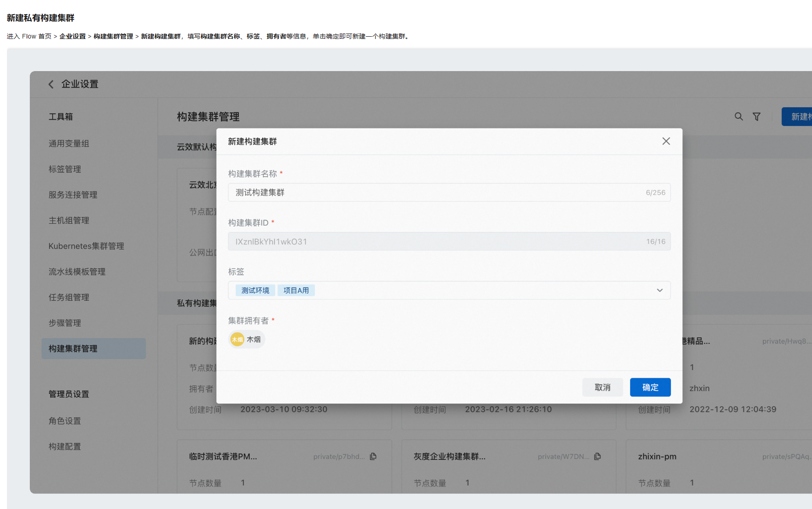Click the 管理员设置 section heading
This screenshot has width=812, height=509.
[x=69, y=394]
